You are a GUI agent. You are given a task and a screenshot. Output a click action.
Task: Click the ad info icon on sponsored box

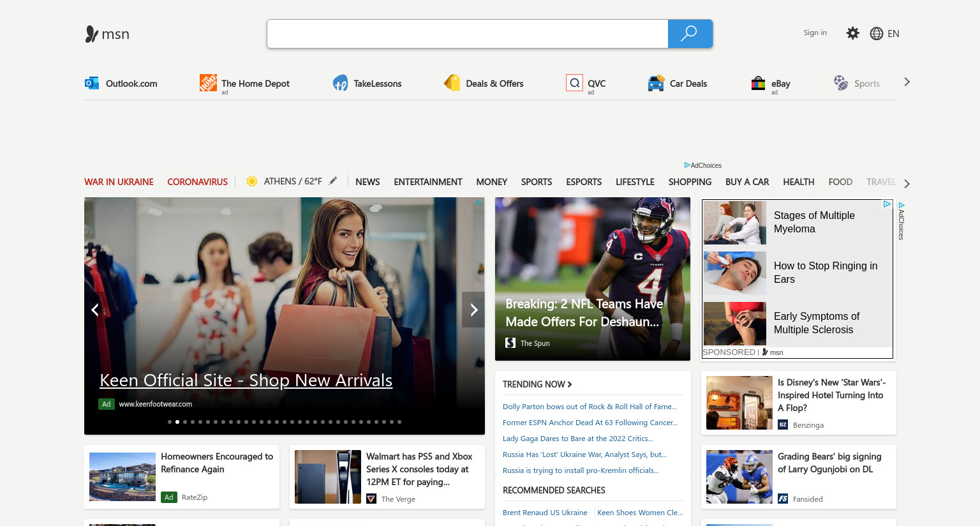(887, 204)
